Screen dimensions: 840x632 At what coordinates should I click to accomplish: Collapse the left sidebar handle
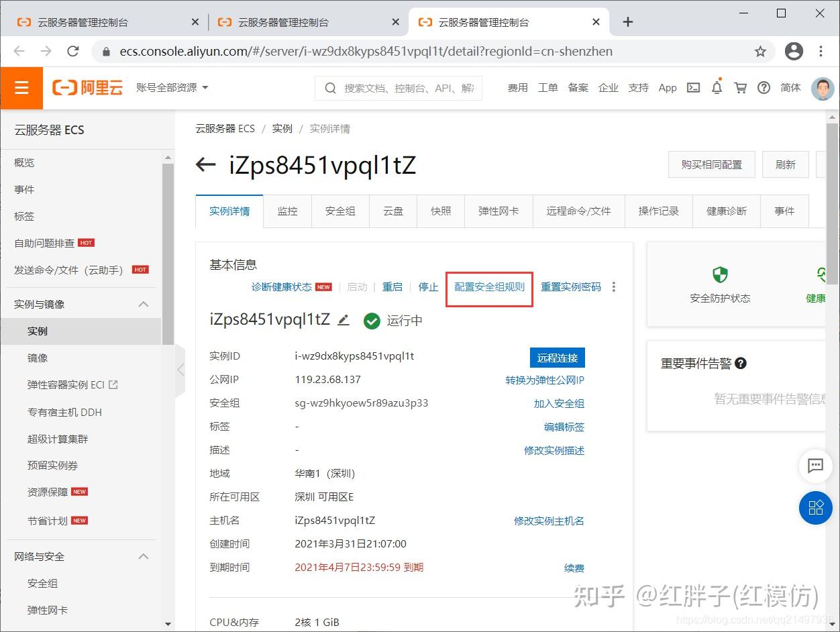click(180, 370)
